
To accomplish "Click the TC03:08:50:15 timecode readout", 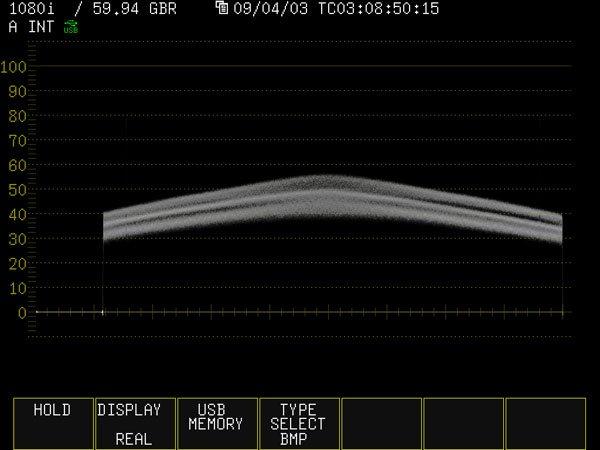I will tap(378, 8).
